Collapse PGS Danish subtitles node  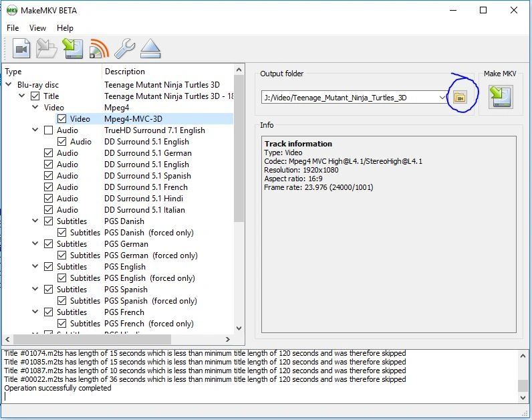pyautogui.click(x=35, y=221)
